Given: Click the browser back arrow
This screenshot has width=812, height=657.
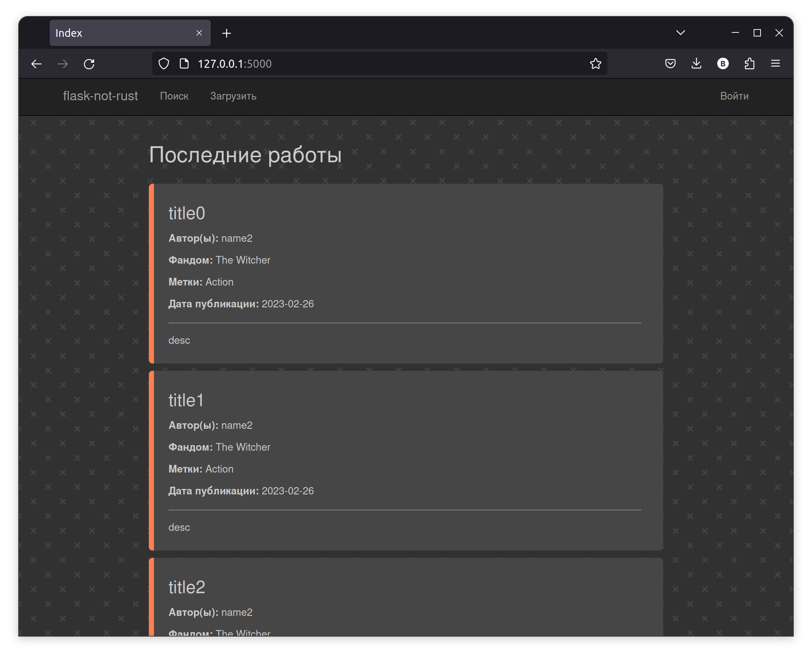Looking at the screenshot, I should pos(36,64).
